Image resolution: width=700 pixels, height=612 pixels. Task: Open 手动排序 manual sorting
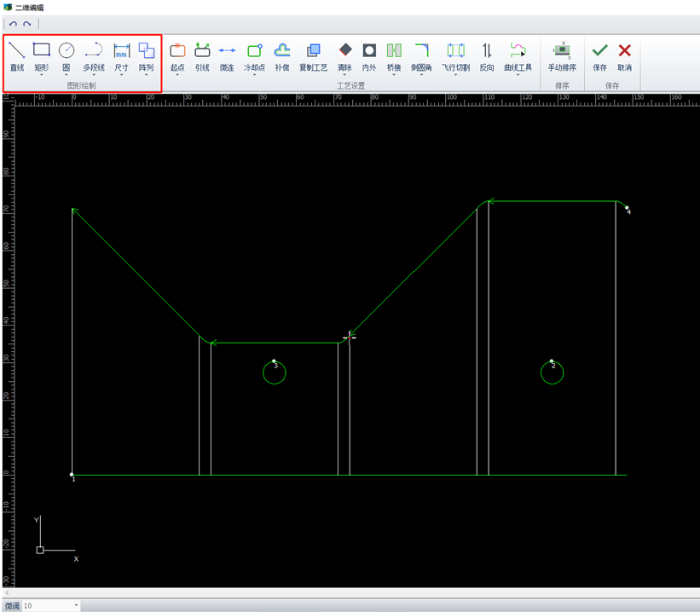point(562,56)
